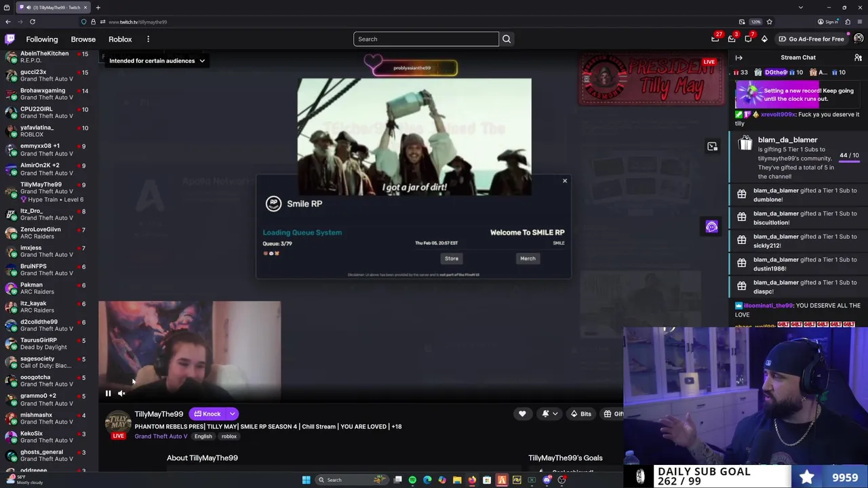The image size is (868, 488).
Task: Unmute the stream volume
Action: click(x=121, y=393)
